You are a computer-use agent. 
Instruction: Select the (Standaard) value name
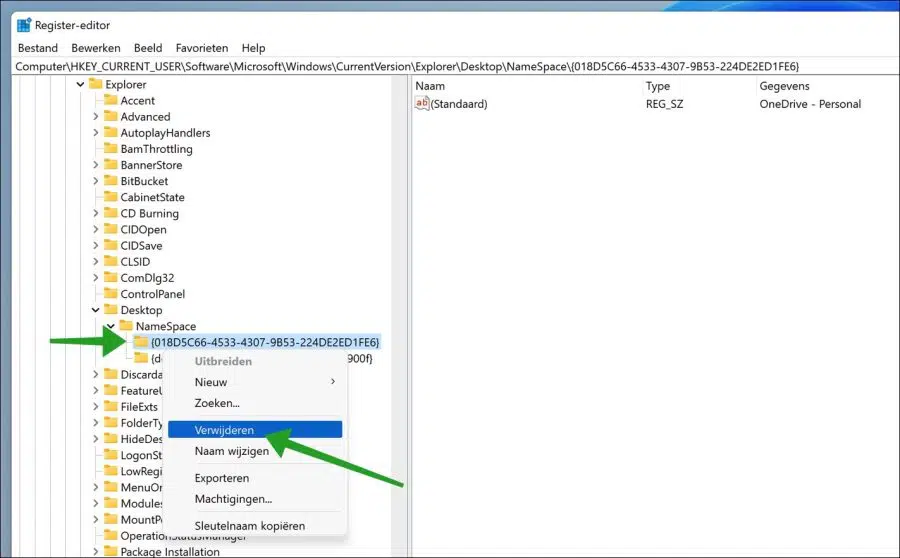459,104
